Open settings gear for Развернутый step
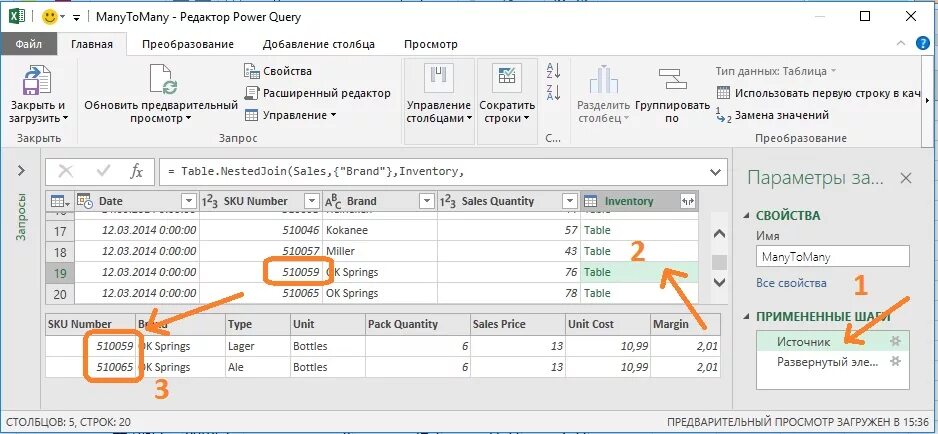938x434 pixels. 895,362
